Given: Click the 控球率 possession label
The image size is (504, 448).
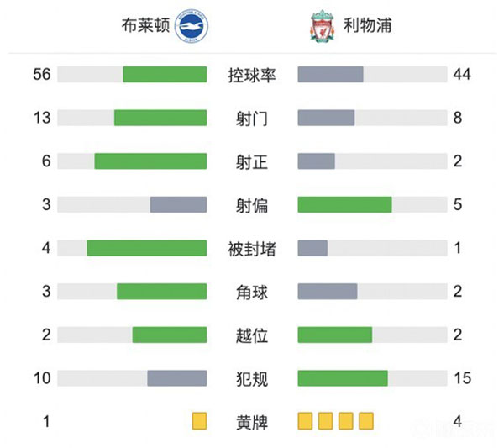Looking at the screenshot, I should (x=252, y=75).
